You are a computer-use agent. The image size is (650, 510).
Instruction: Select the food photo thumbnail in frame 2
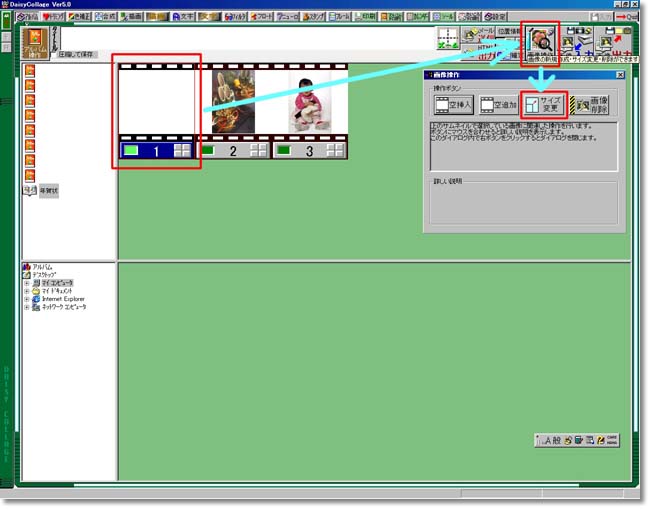233,102
